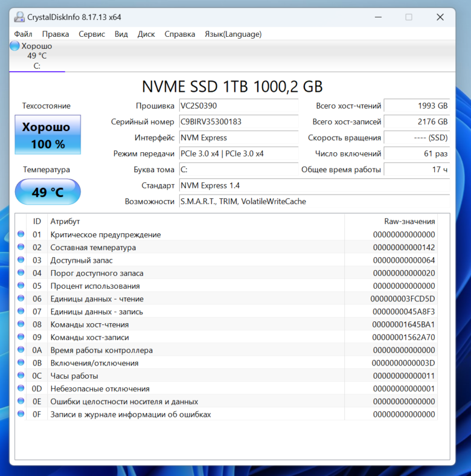Click status orb for Ошибки целостности носителя row
This screenshot has height=476, width=471.
point(21,401)
